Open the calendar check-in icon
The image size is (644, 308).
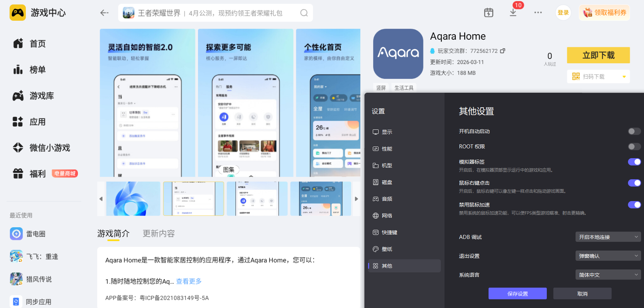[489, 13]
